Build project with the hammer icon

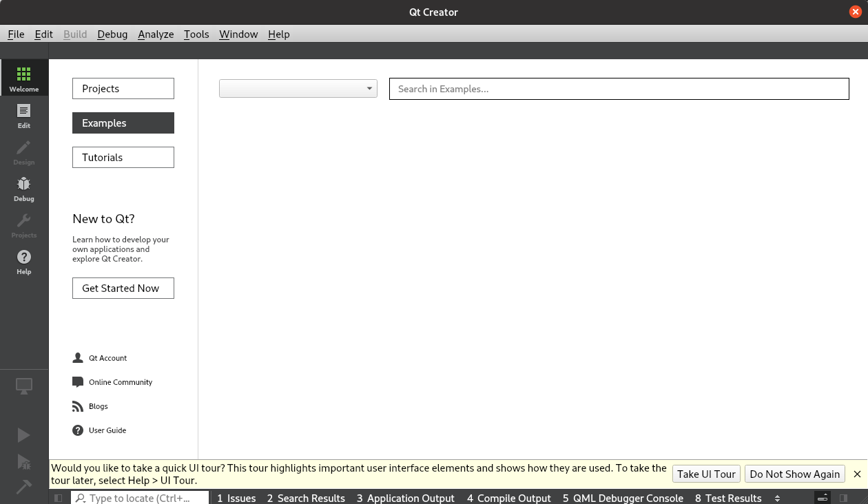point(24,487)
